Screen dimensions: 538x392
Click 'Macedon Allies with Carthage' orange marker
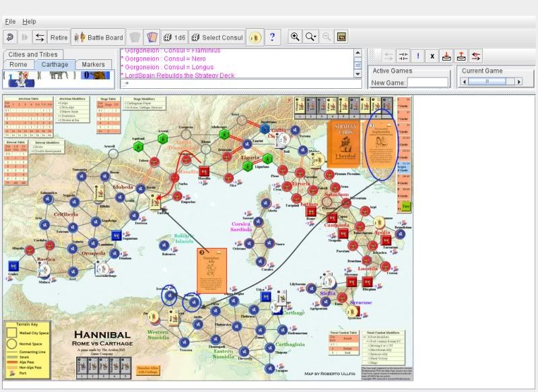148,370
